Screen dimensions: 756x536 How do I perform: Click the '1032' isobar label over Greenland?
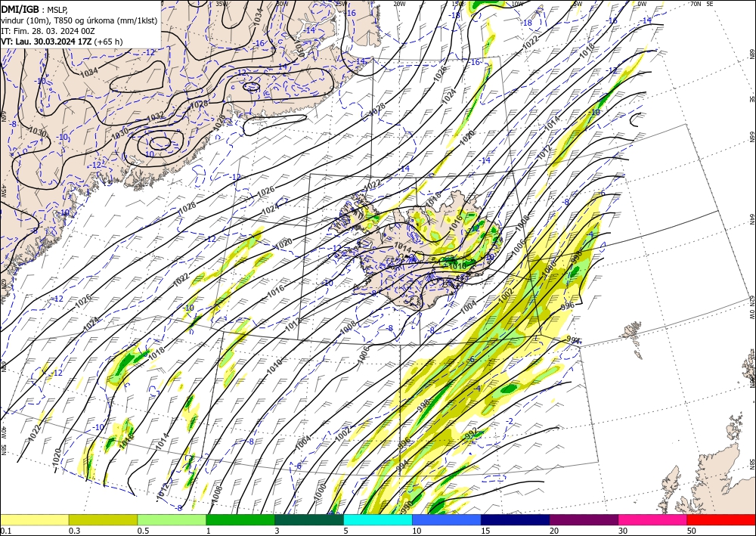coord(155,116)
